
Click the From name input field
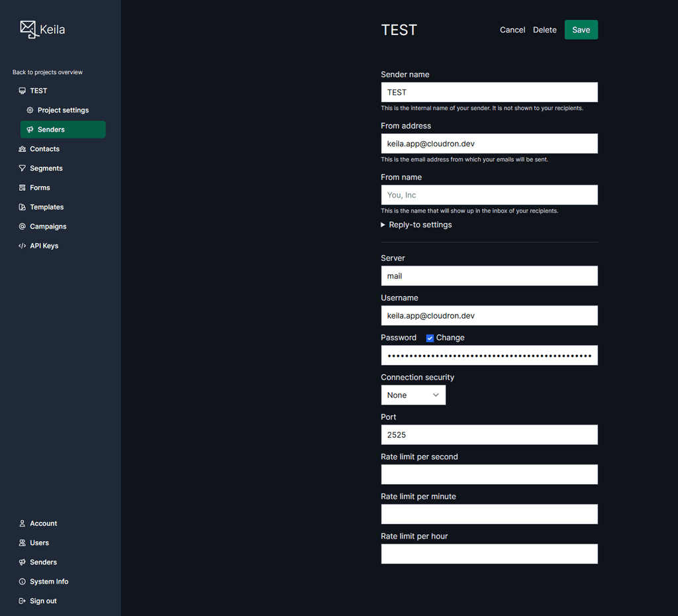(x=489, y=195)
